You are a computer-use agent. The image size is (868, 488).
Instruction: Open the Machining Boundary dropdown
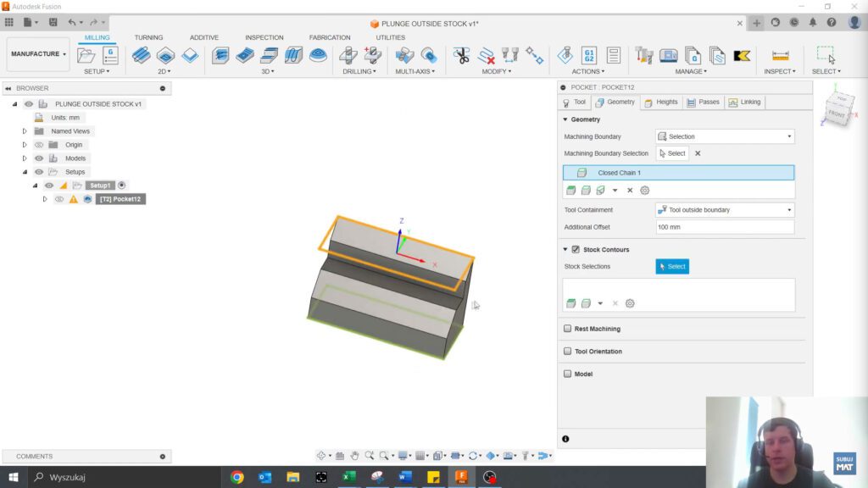(788, 136)
